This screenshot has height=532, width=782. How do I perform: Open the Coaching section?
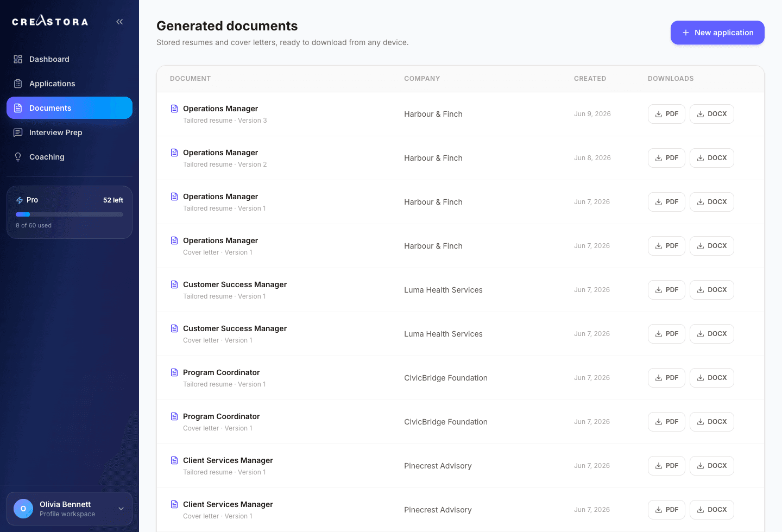[70, 157]
